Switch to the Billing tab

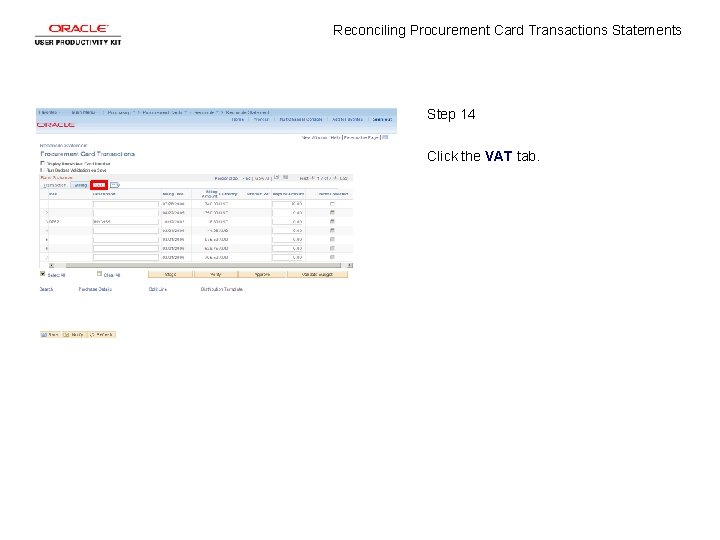click(80, 185)
